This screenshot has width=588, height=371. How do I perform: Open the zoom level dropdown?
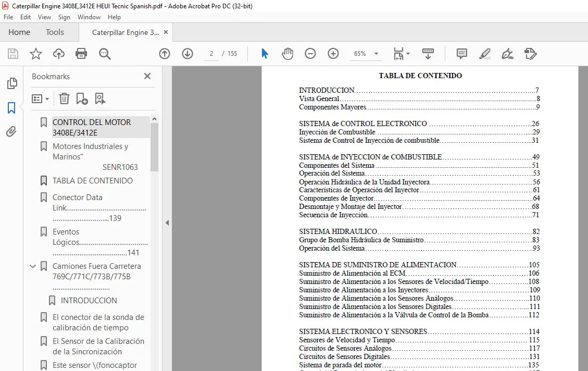click(376, 54)
